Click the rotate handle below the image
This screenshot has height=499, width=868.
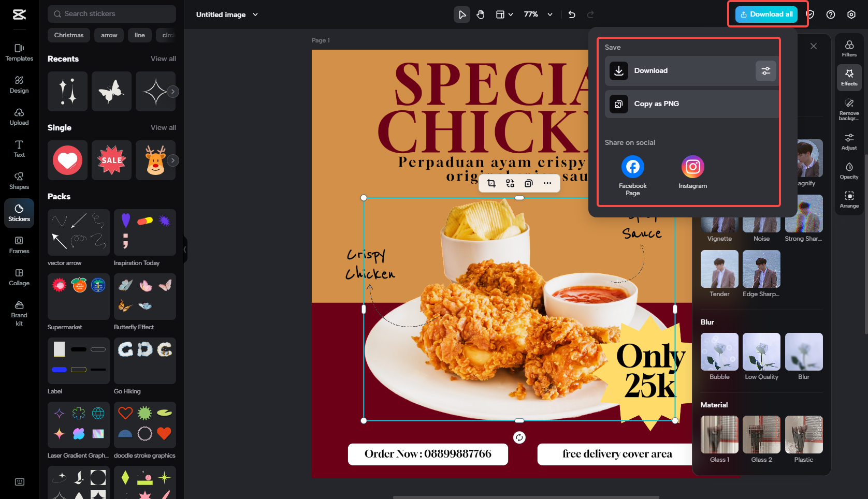pos(519,437)
